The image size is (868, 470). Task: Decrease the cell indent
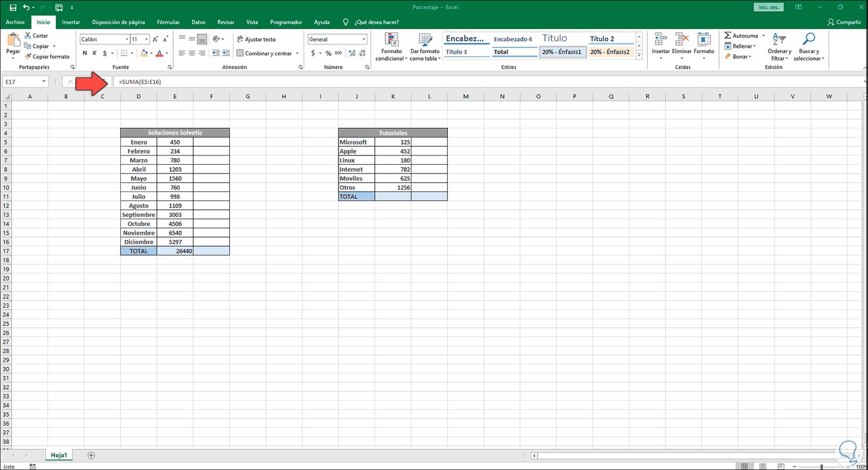[216, 53]
